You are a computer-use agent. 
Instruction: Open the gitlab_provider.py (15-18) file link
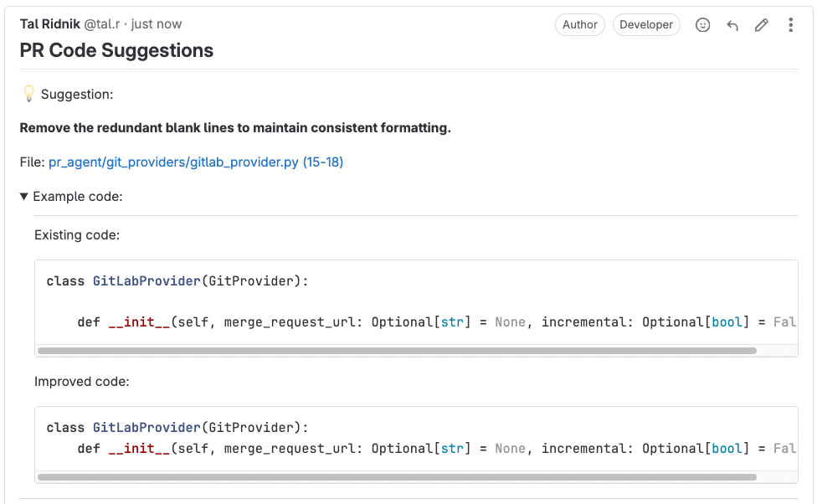click(x=196, y=162)
